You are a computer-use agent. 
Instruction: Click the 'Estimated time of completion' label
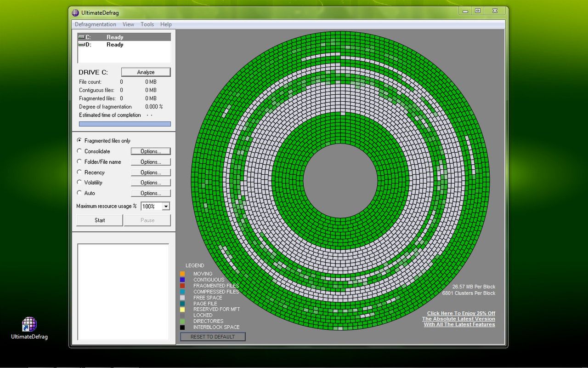[x=110, y=115]
